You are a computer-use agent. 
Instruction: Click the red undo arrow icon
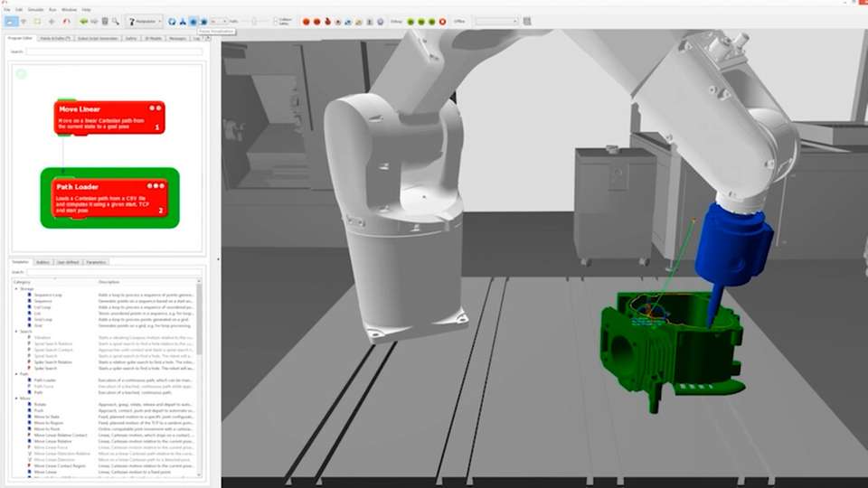tap(66, 22)
